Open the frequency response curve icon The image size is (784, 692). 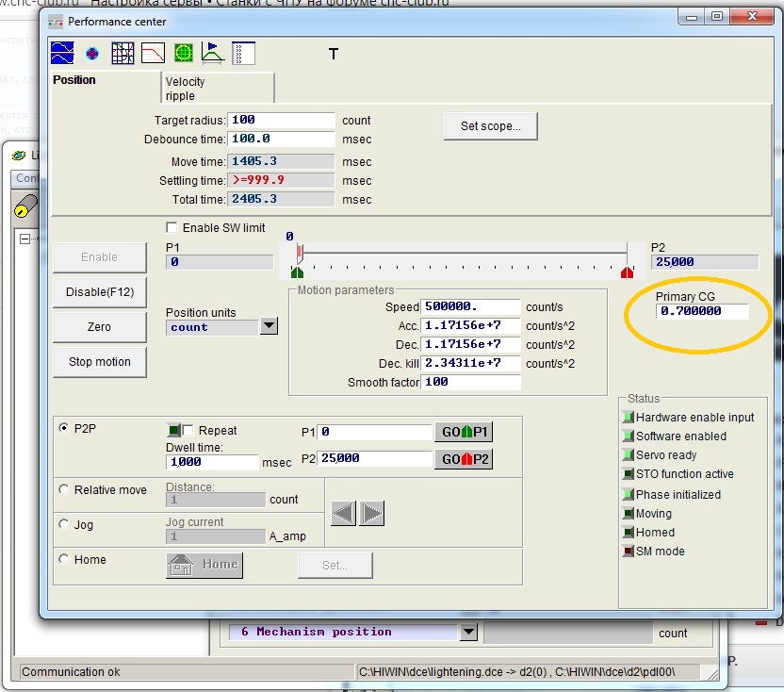click(x=153, y=53)
